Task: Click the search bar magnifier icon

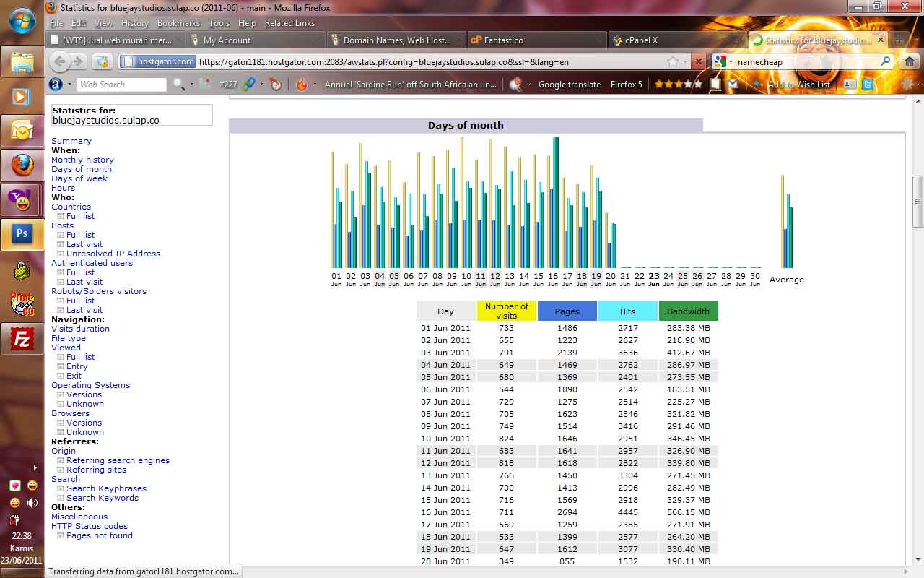Action: [x=885, y=61]
